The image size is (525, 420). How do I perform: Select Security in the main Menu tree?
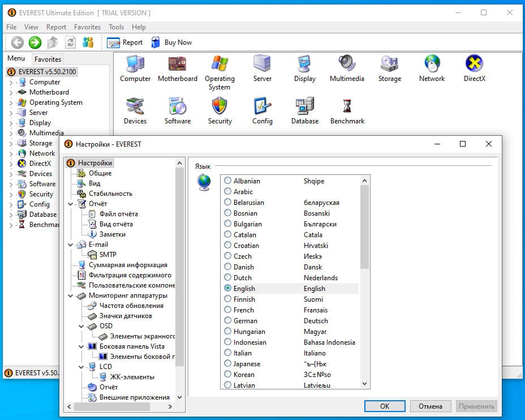(41, 194)
